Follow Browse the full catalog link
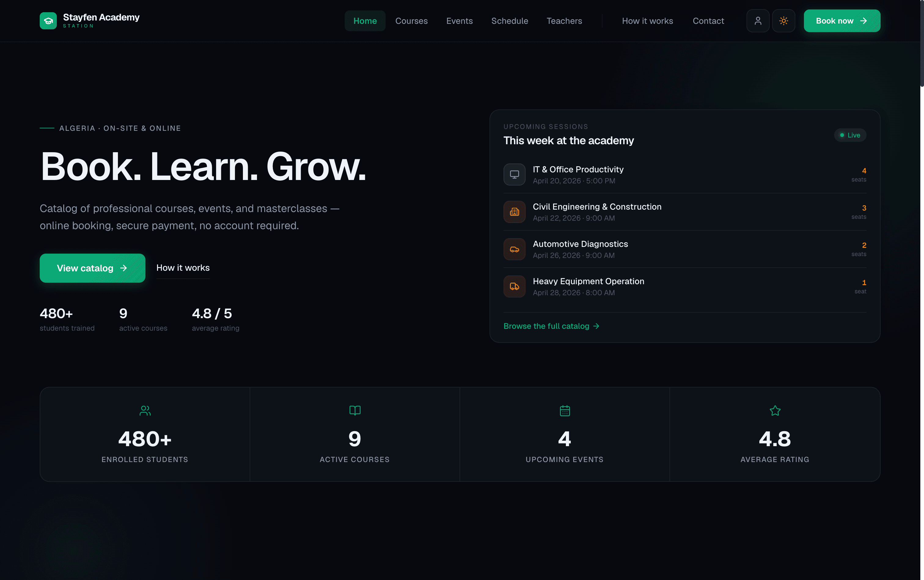 tap(551, 326)
